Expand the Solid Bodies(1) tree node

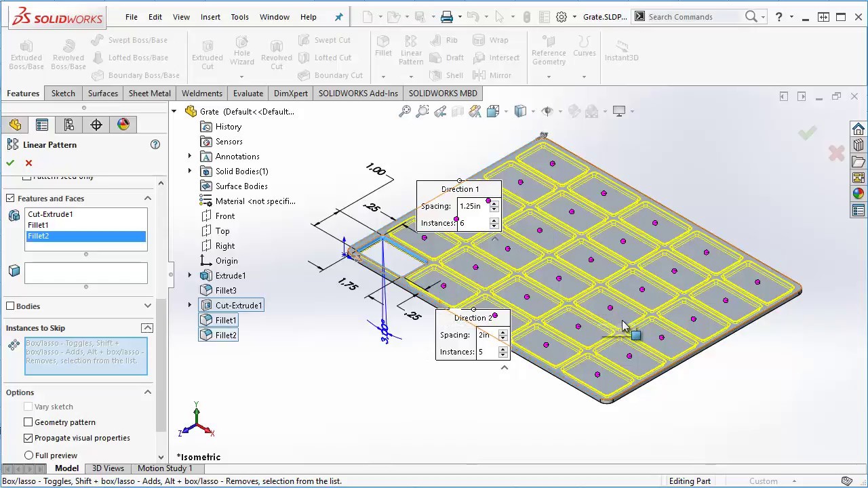tap(190, 171)
